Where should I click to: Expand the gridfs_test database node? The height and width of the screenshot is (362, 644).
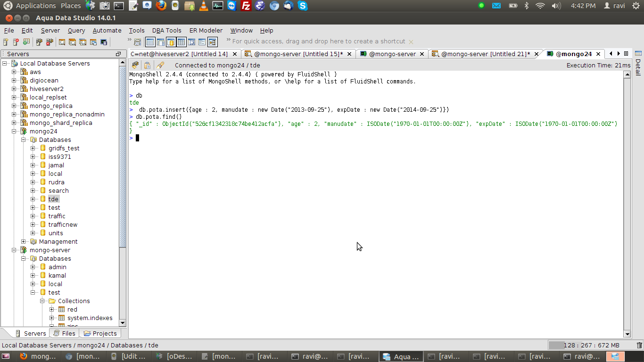click(x=33, y=148)
